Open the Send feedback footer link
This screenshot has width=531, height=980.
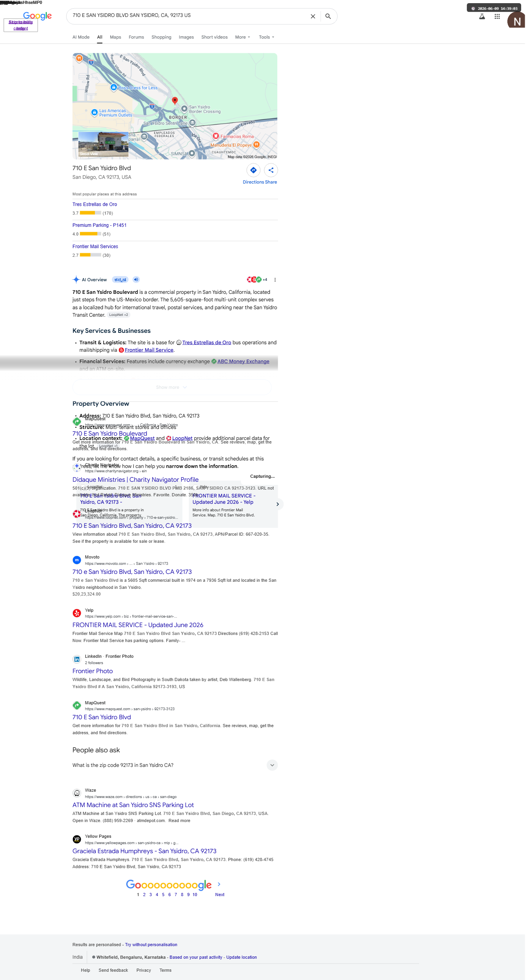[x=113, y=970]
